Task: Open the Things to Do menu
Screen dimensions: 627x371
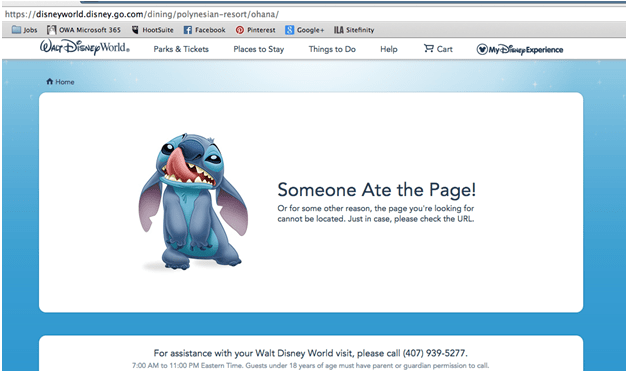Action: (332, 49)
